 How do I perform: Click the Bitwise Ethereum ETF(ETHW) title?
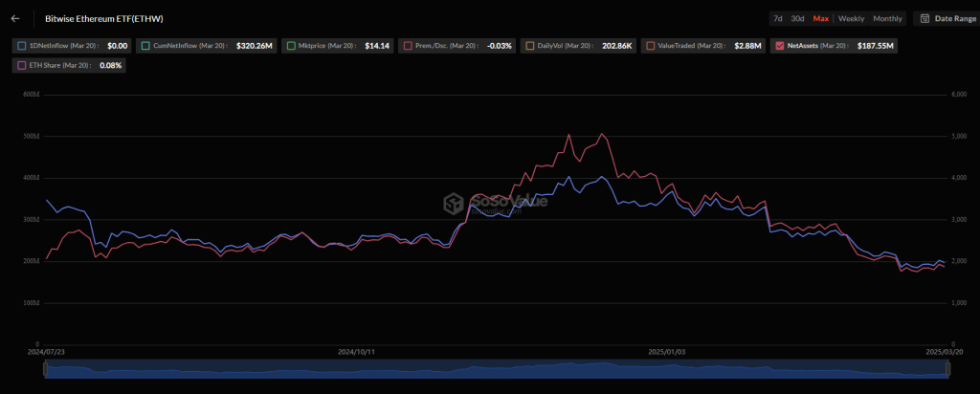coord(104,19)
